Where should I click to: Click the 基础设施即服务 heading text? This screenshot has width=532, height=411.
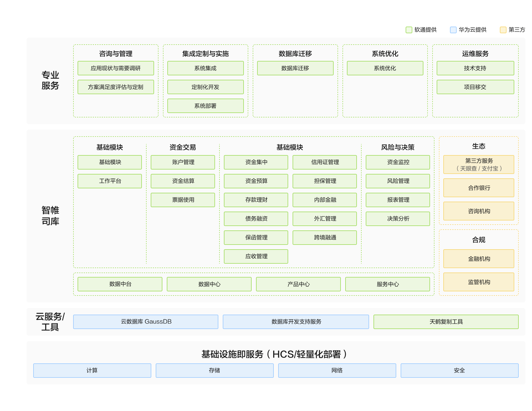pos(232,354)
